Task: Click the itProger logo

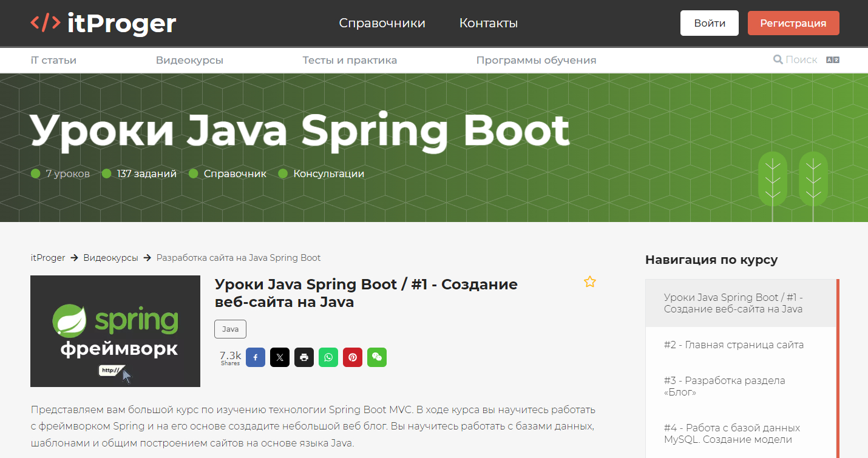Action: pos(103,23)
